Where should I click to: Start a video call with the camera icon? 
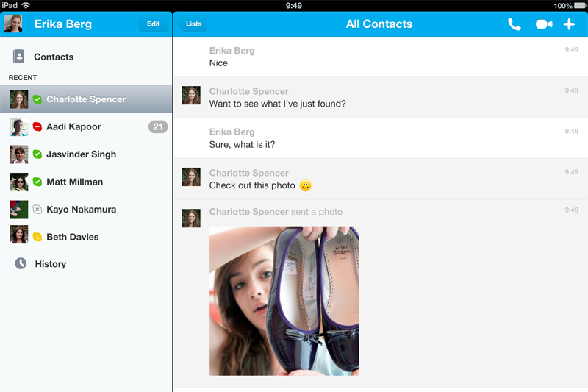coord(544,24)
